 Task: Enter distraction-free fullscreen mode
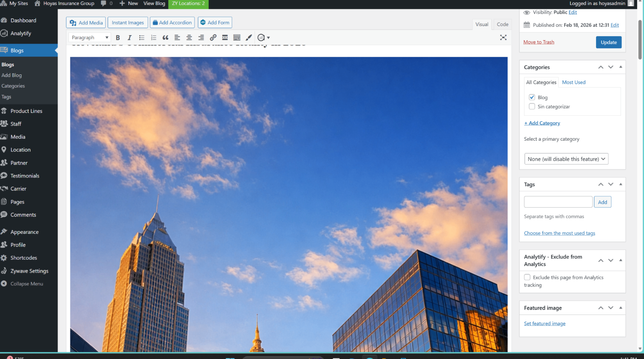(503, 37)
